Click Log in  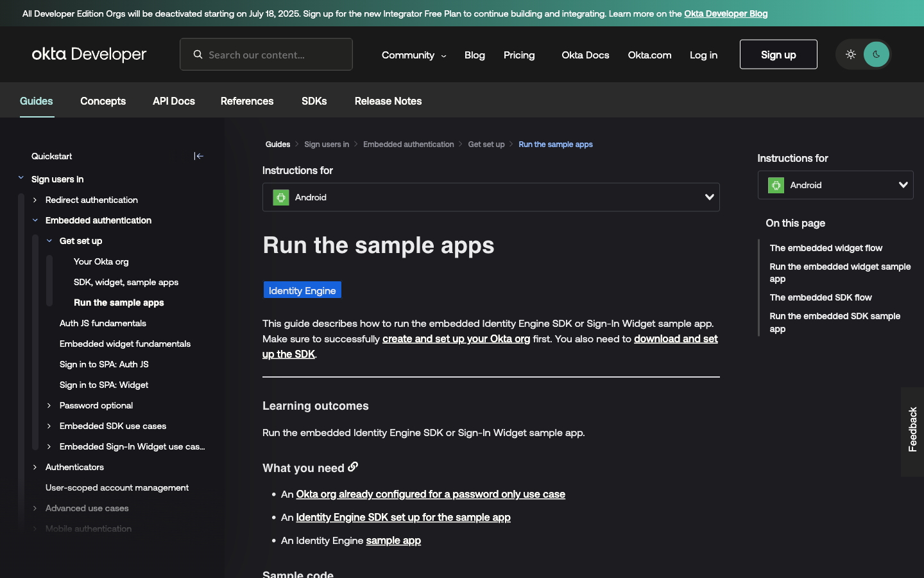[x=703, y=55]
